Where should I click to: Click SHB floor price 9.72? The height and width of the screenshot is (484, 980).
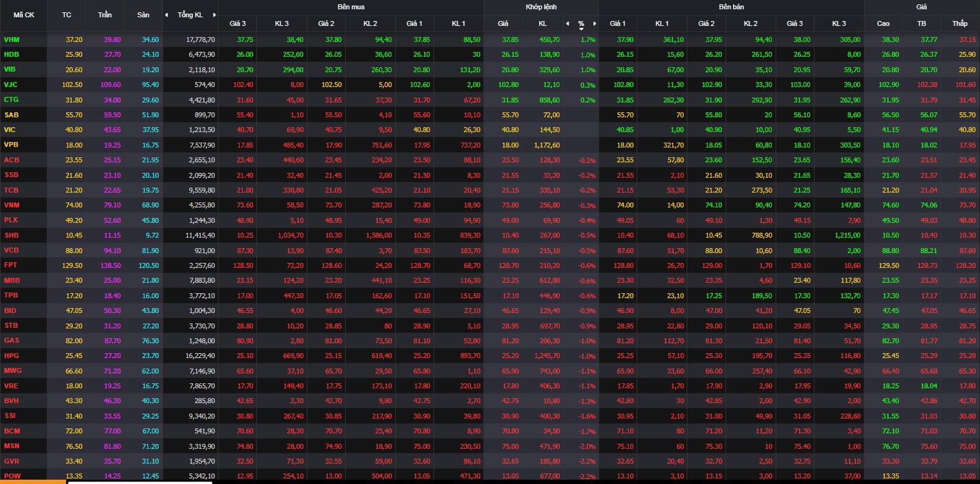[152, 235]
